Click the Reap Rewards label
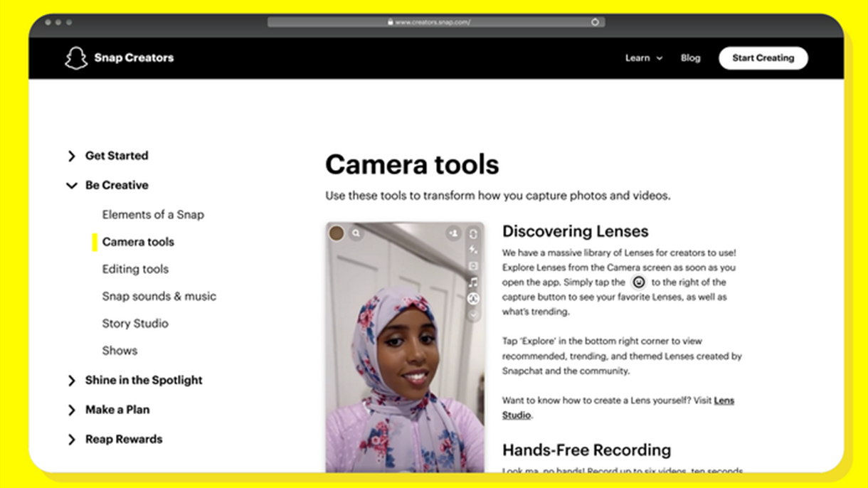The width and height of the screenshot is (868, 488). tap(124, 440)
